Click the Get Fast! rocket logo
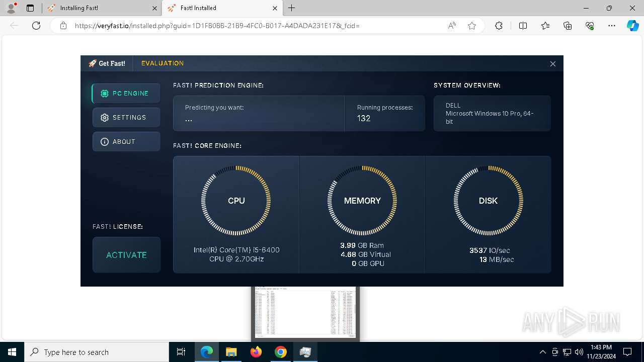The height and width of the screenshot is (362, 644). pos(107,63)
